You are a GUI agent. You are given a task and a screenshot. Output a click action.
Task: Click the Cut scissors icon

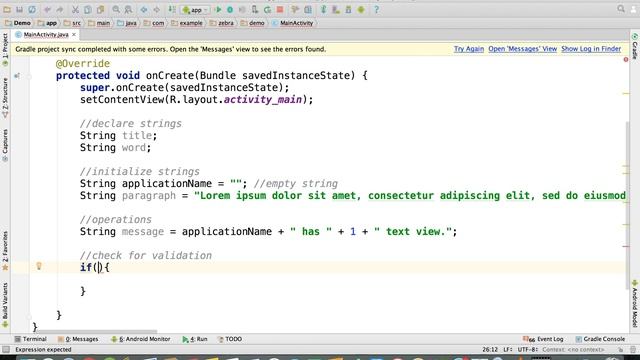(75, 9)
